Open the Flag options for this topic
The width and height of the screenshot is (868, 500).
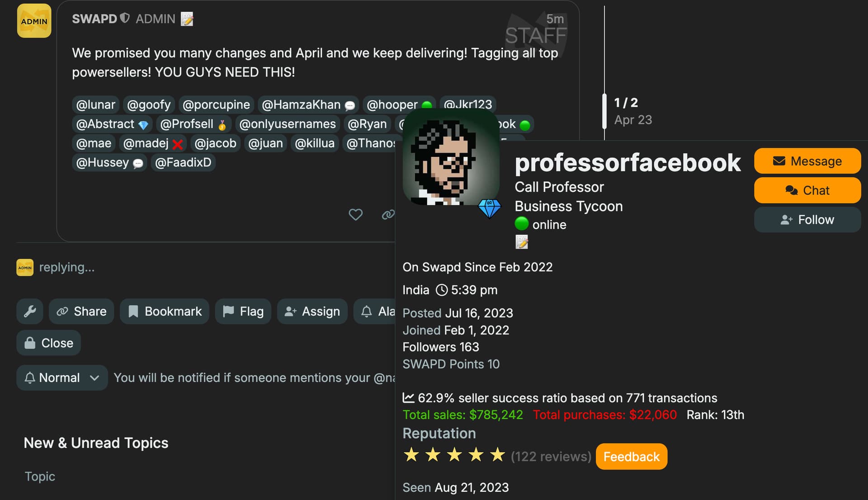click(243, 311)
